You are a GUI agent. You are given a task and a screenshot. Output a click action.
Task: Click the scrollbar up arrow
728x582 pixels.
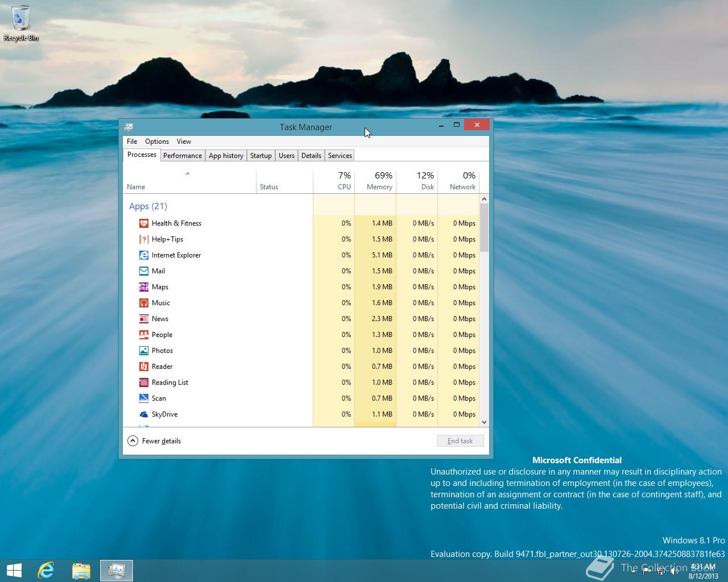click(x=485, y=199)
